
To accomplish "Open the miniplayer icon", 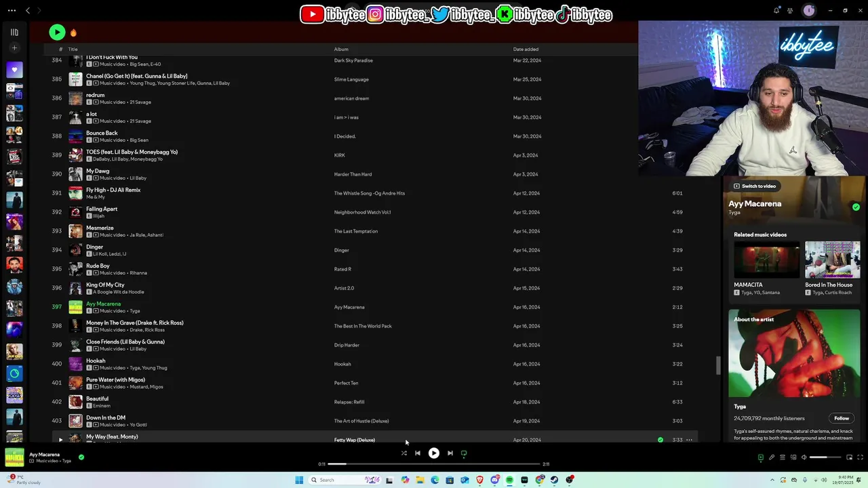I will tap(849, 457).
